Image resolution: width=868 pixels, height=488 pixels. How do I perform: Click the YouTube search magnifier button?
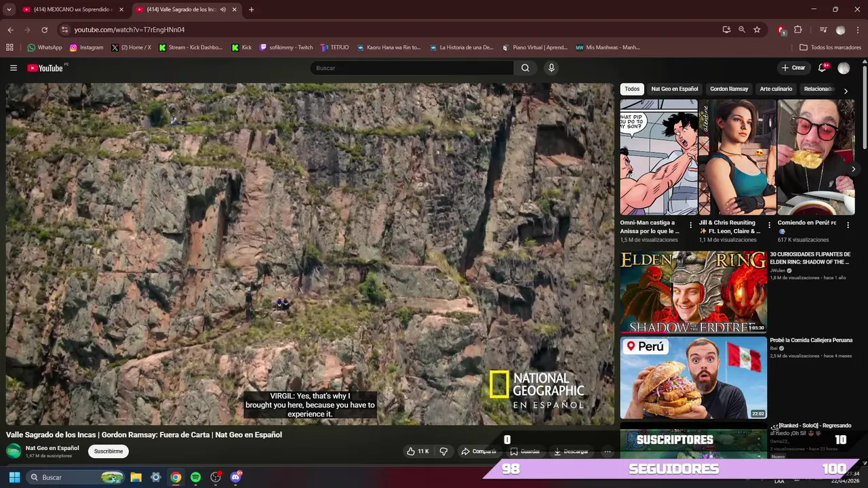pos(525,68)
